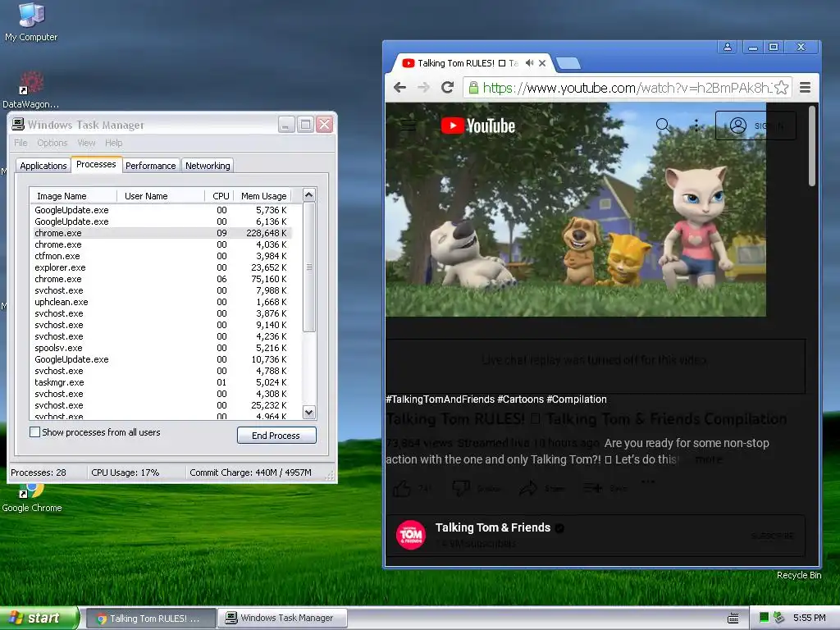Open Task Manager View menu
This screenshot has width=840, height=630.
pyautogui.click(x=86, y=143)
